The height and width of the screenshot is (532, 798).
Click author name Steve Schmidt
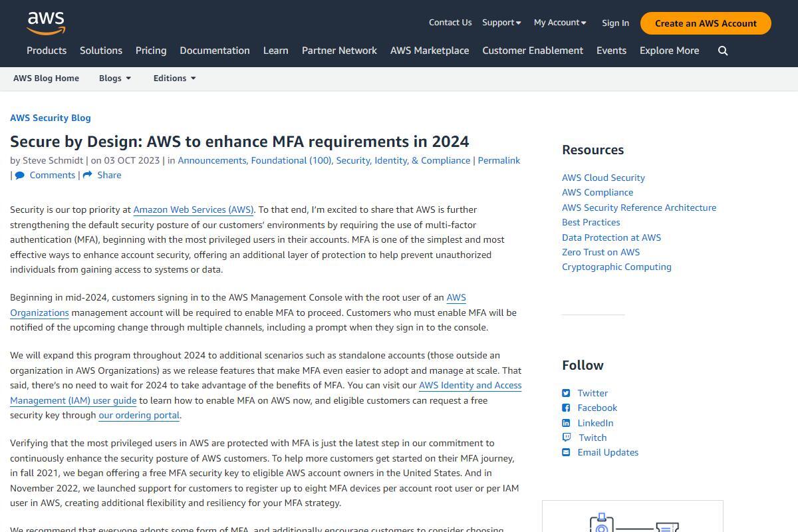click(x=53, y=160)
